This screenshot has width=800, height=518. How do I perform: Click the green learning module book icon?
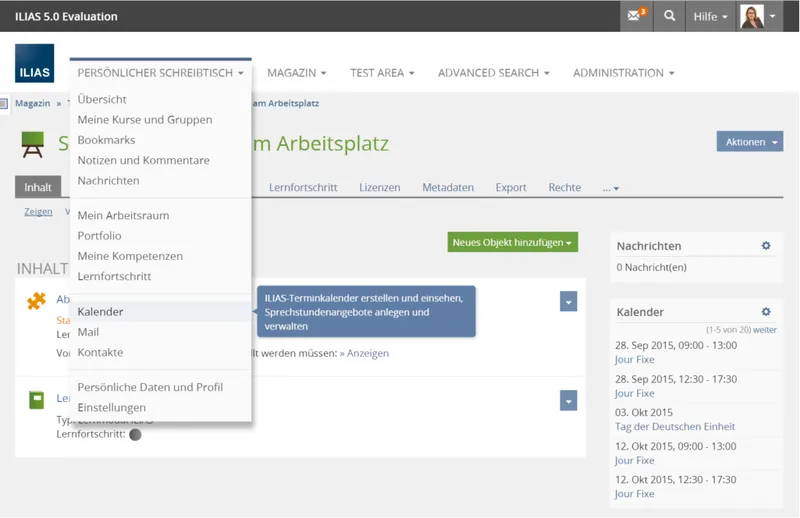37,400
